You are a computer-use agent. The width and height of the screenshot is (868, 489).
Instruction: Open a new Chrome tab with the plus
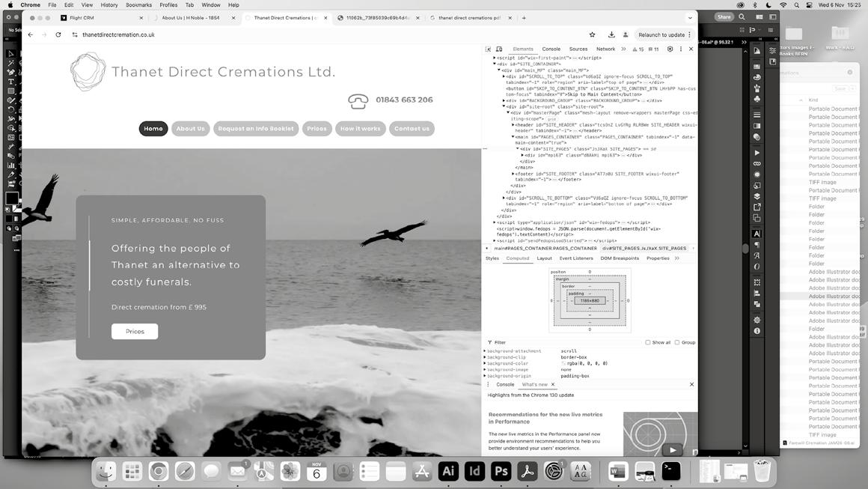[524, 18]
